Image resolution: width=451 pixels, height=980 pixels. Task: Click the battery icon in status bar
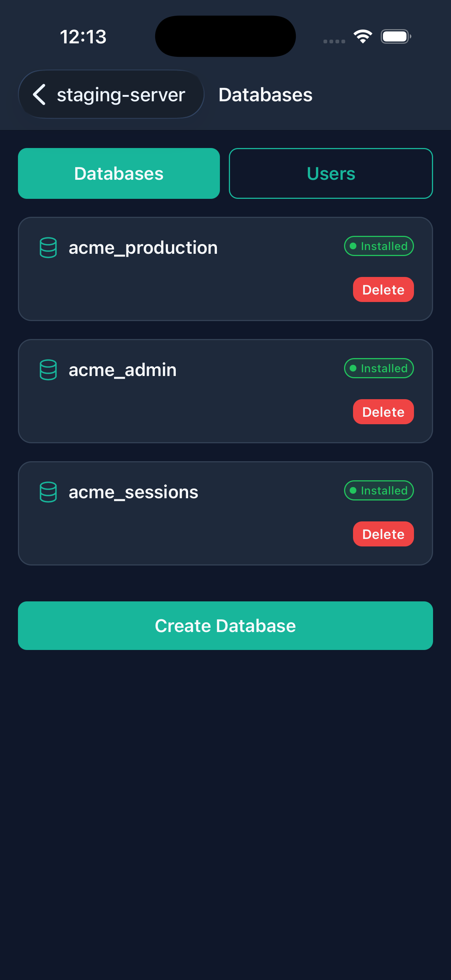click(395, 36)
